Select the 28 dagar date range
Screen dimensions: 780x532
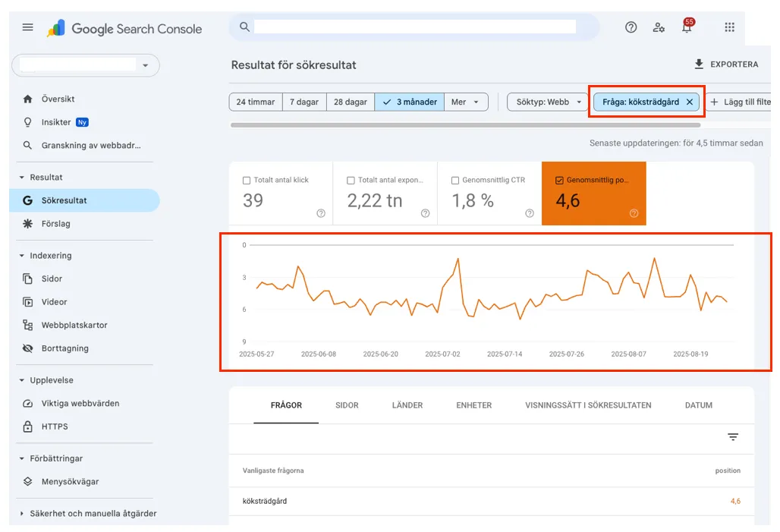click(351, 102)
